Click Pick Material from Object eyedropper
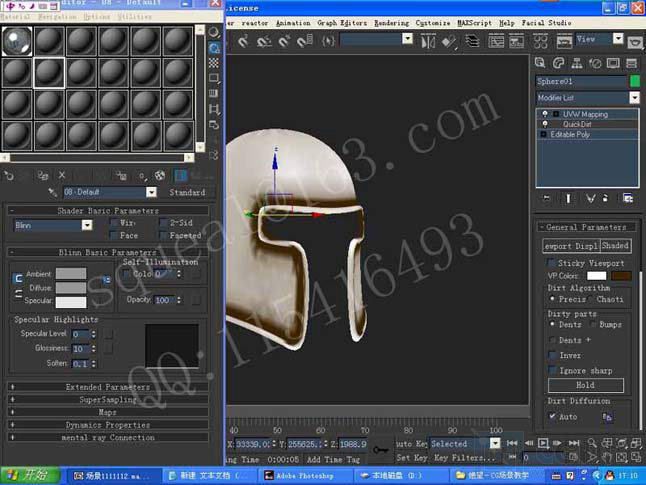 tap(52, 192)
